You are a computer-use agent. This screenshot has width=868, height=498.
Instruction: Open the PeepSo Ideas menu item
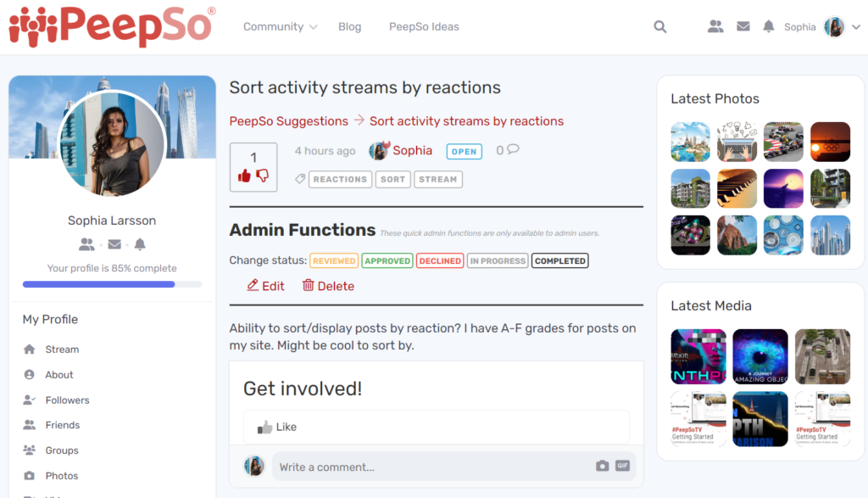coord(424,26)
